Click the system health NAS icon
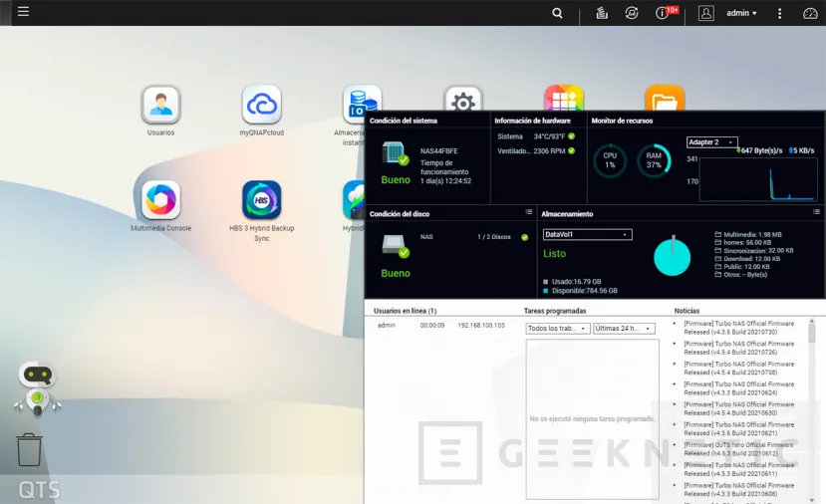826x504 pixels. 396,153
